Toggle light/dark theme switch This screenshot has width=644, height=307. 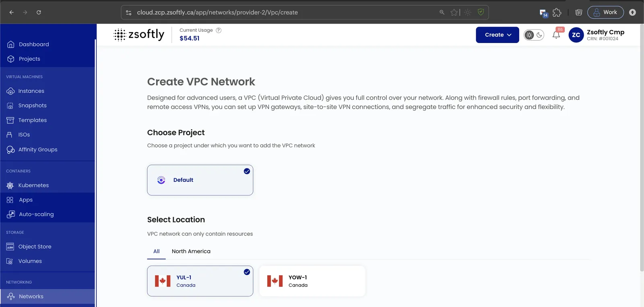tap(534, 35)
